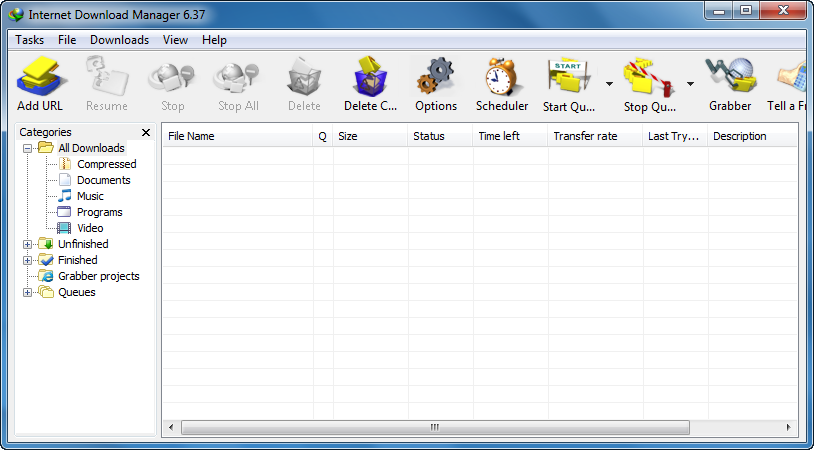Screen dimensions: 814x450
Task: Open Options with the gears icon
Action: [x=436, y=77]
